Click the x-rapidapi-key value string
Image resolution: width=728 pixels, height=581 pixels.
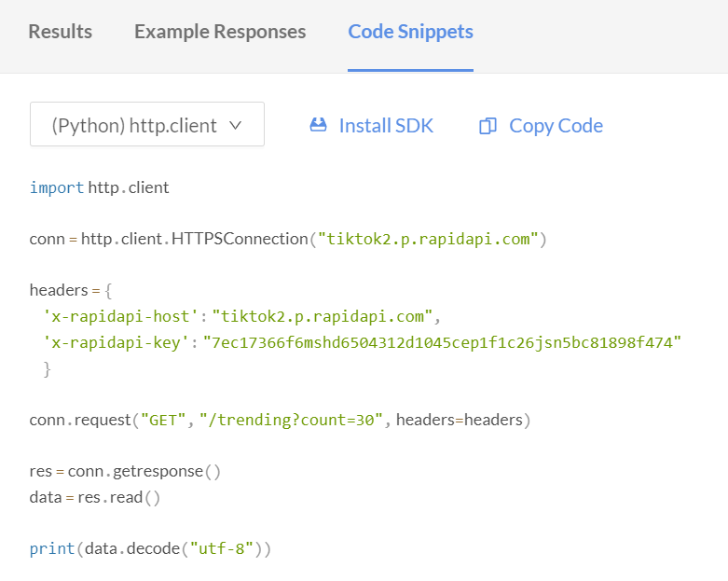(442, 343)
